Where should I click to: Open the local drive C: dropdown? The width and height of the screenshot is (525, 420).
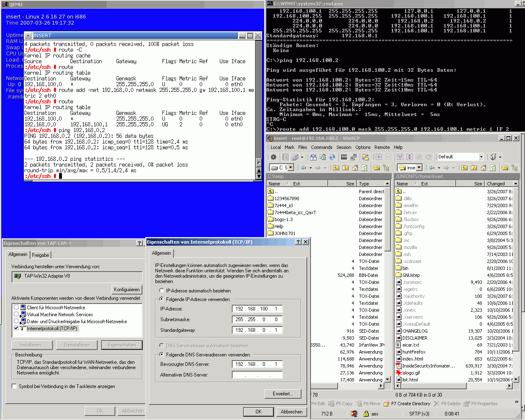[291, 167]
